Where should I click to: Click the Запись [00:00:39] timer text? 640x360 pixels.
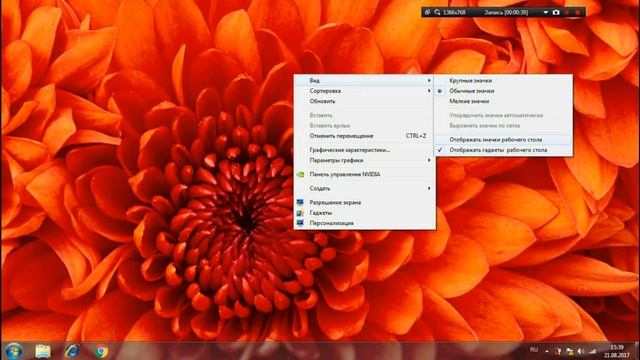(506, 13)
